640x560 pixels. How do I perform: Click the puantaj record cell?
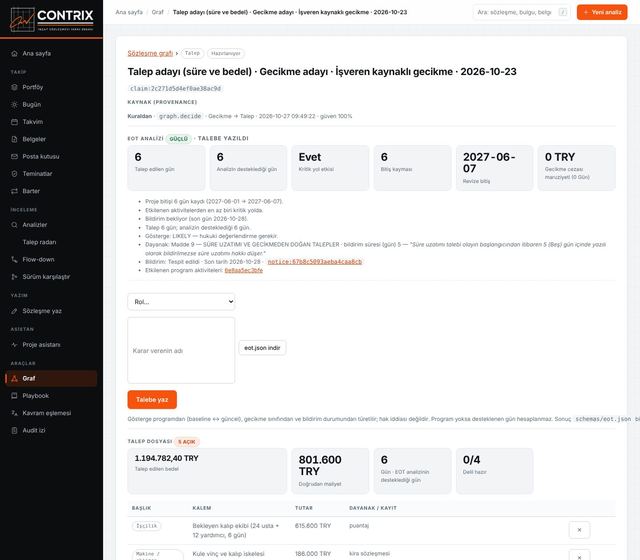coord(359,526)
